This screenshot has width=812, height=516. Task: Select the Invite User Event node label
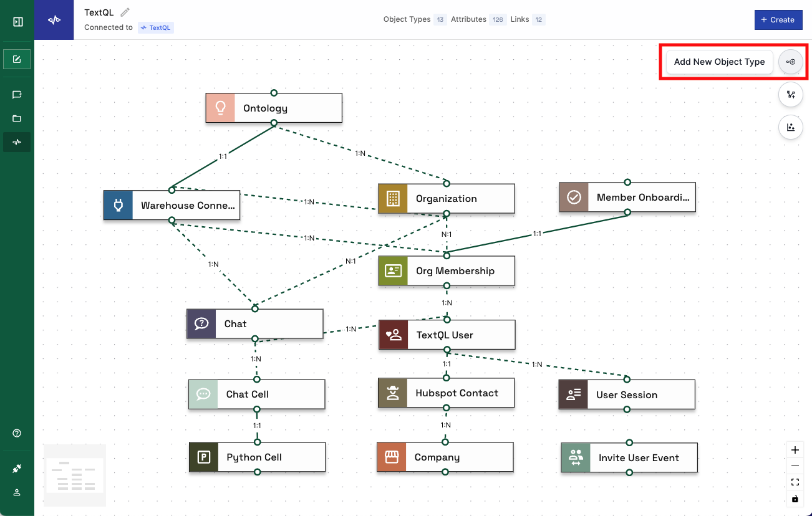click(639, 458)
